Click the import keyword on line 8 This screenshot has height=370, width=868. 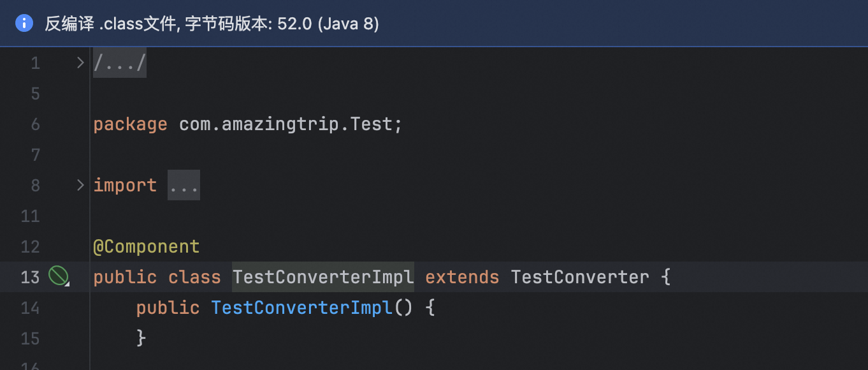click(125, 185)
